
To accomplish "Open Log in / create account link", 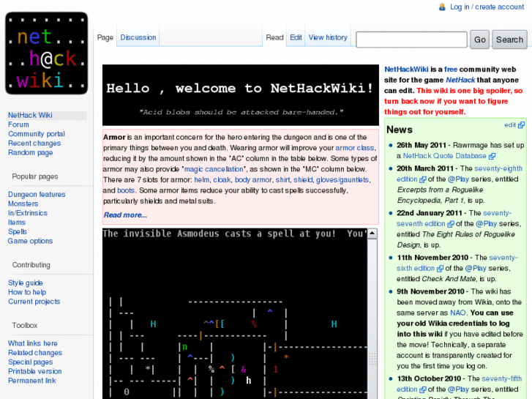I will click(487, 7).
